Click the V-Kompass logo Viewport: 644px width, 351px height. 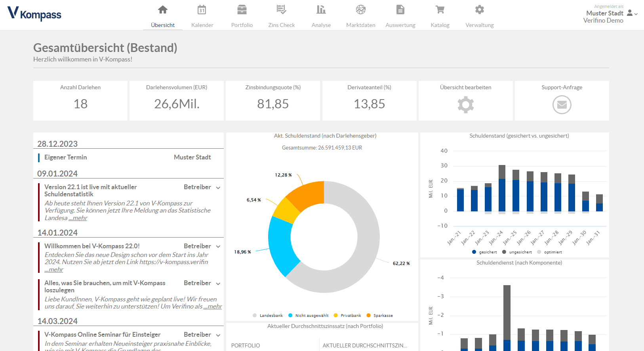34,14
